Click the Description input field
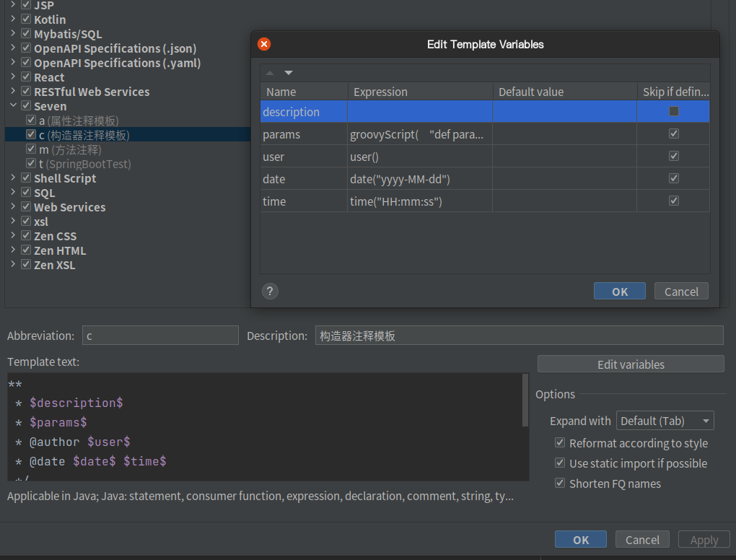This screenshot has height=560, width=736. 519,336
